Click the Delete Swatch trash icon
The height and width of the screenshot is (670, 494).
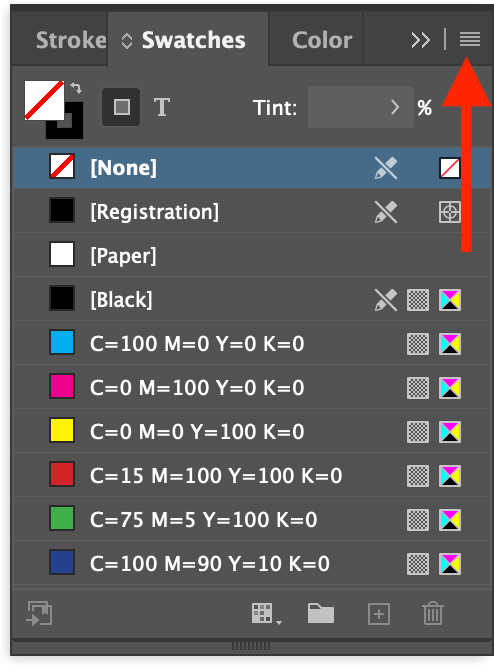[x=432, y=614]
